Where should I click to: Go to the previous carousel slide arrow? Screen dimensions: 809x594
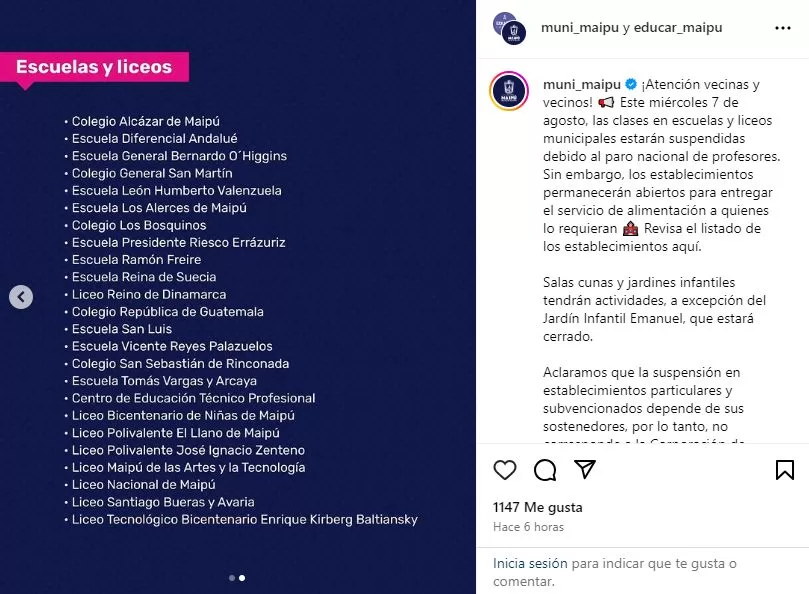click(21, 297)
